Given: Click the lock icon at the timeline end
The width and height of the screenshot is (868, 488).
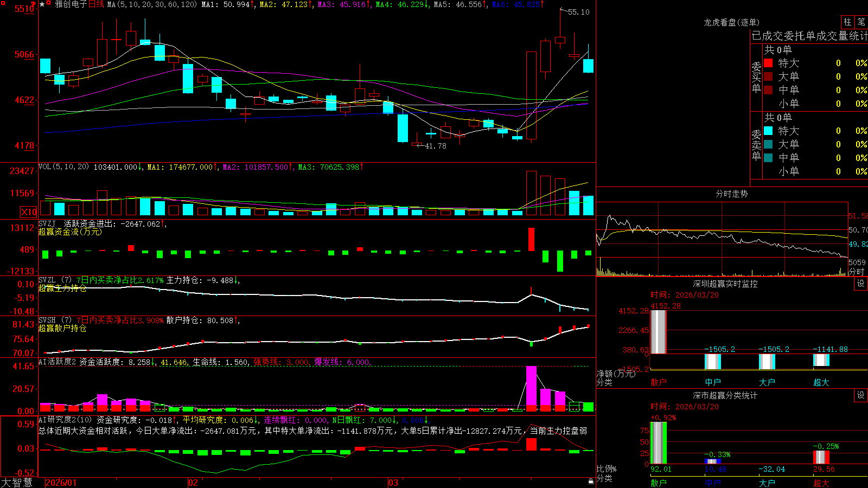Looking at the screenshot, I should 591,481.
